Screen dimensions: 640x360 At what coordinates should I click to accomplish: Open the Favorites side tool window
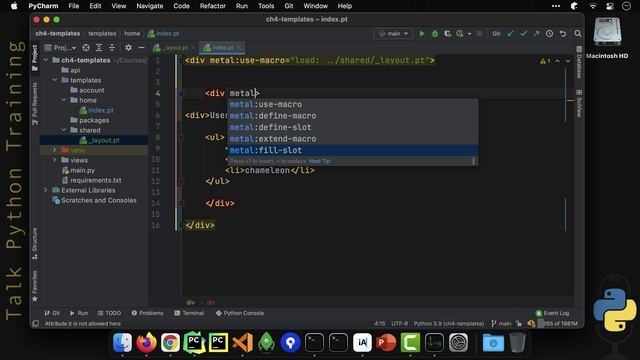(x=35, y=286)
